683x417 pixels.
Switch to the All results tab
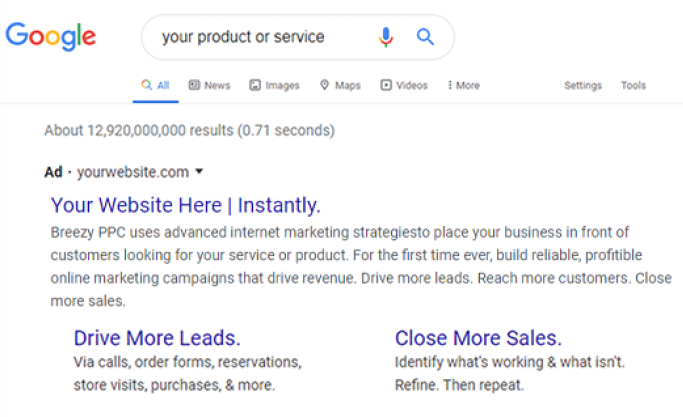point(156,86)
